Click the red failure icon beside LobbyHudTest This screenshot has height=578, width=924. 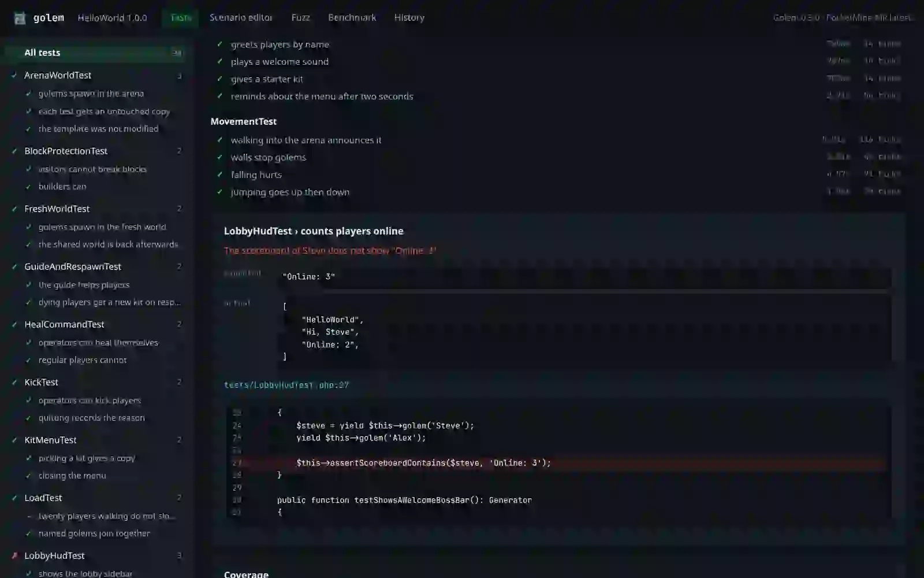pyautogui.click(x=14, y=555)
